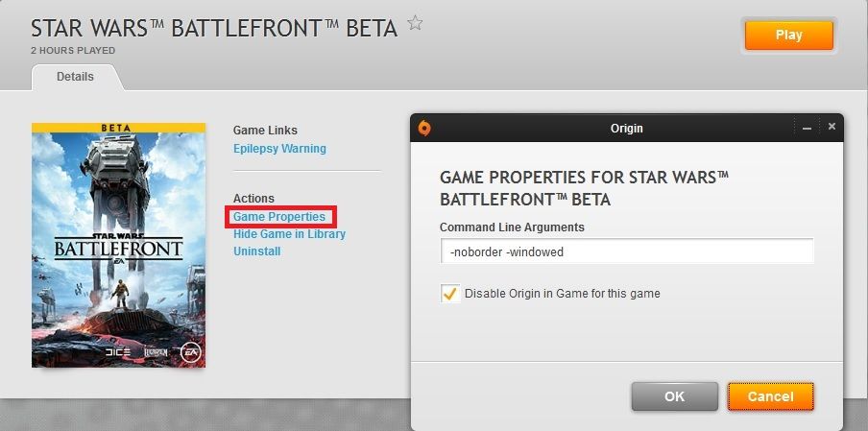Confirm game properties with OK
Image resolution: width=868 pixels, height=431 pixels.
click(675, 396)
